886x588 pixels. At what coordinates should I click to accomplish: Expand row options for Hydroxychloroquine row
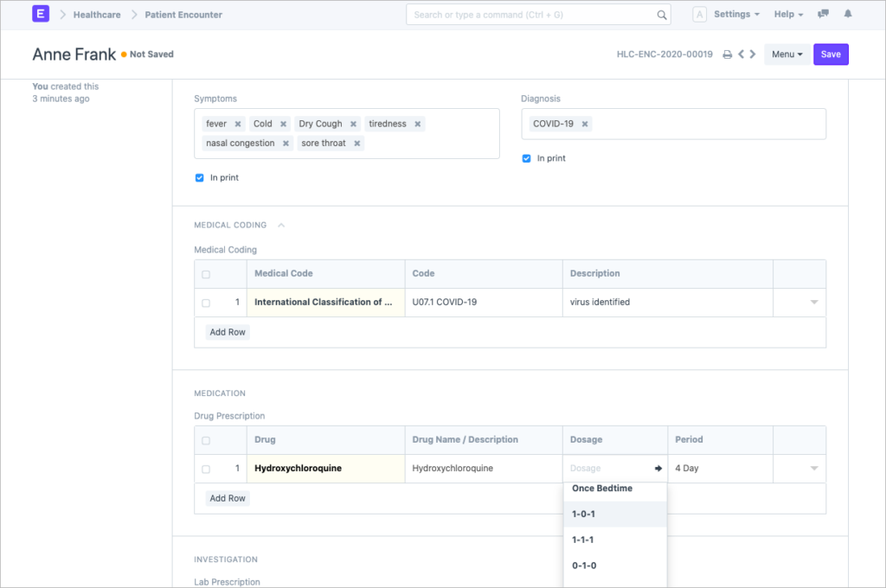pos(813,469)
